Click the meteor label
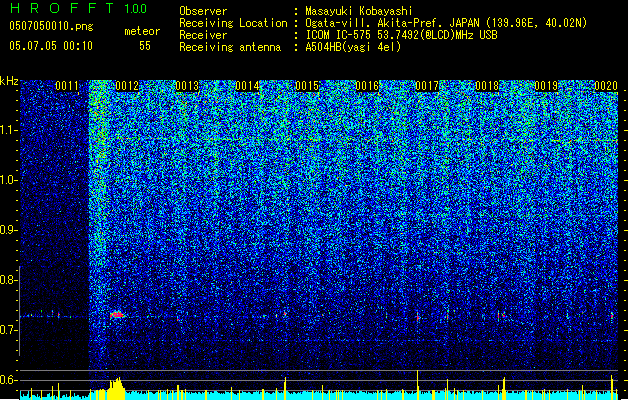629x400 pixels. tap(142, 31)
